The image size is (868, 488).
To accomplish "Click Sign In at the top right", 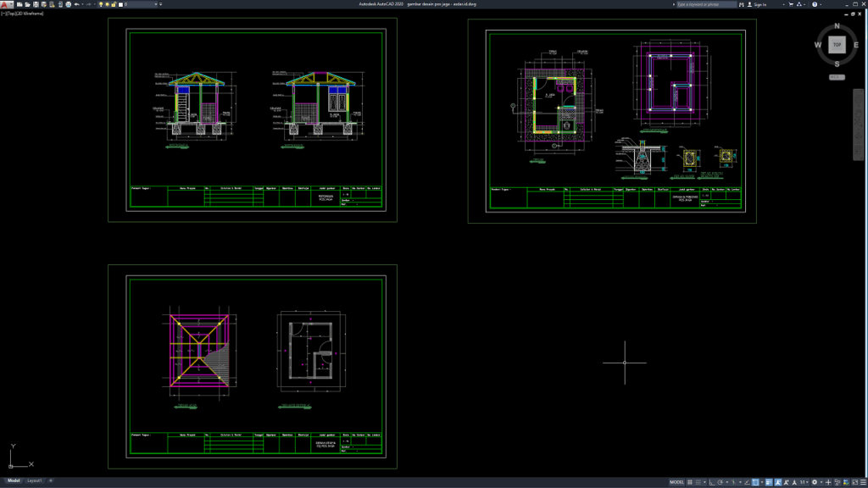I will click(759, 3).
